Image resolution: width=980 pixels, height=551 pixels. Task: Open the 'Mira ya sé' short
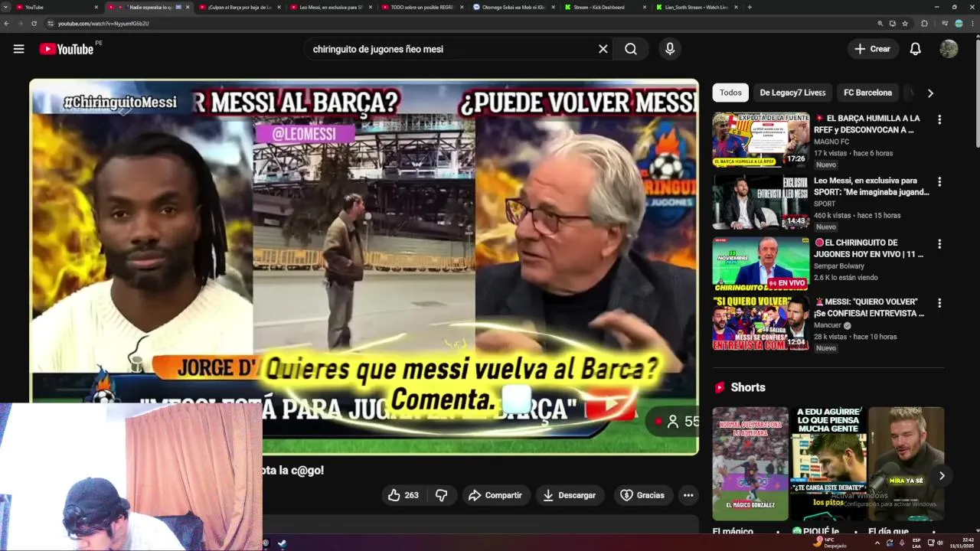(906, 464)
